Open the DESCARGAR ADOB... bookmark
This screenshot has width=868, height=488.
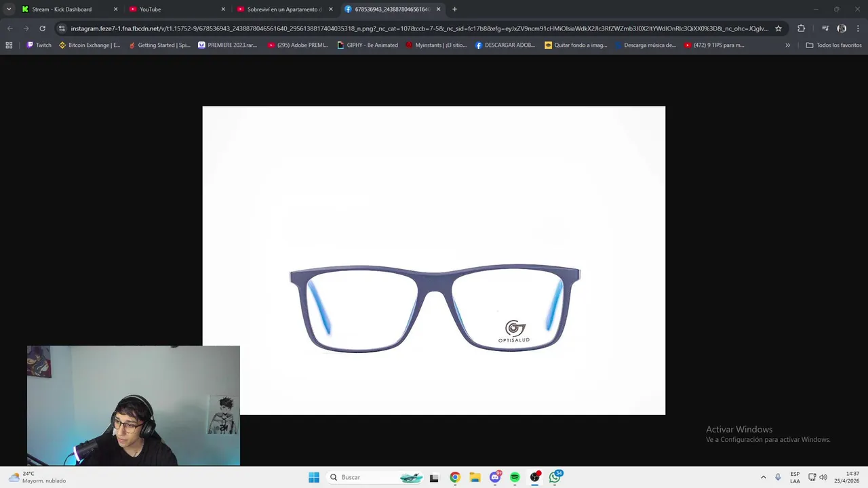pos(505,45)
